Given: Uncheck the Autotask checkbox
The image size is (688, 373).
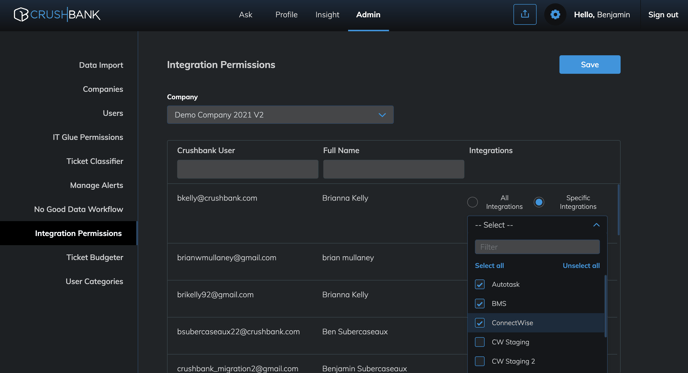Looking at the screenshot, I should click(x=480, y=284).
